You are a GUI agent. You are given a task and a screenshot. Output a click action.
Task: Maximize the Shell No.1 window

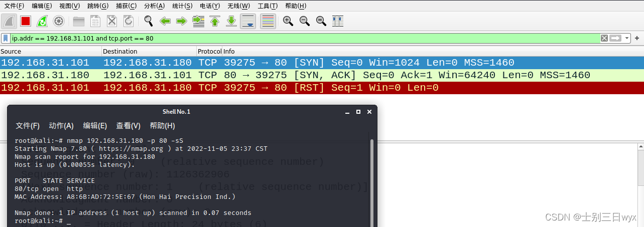pyautogui.click(x=358, y=111)
